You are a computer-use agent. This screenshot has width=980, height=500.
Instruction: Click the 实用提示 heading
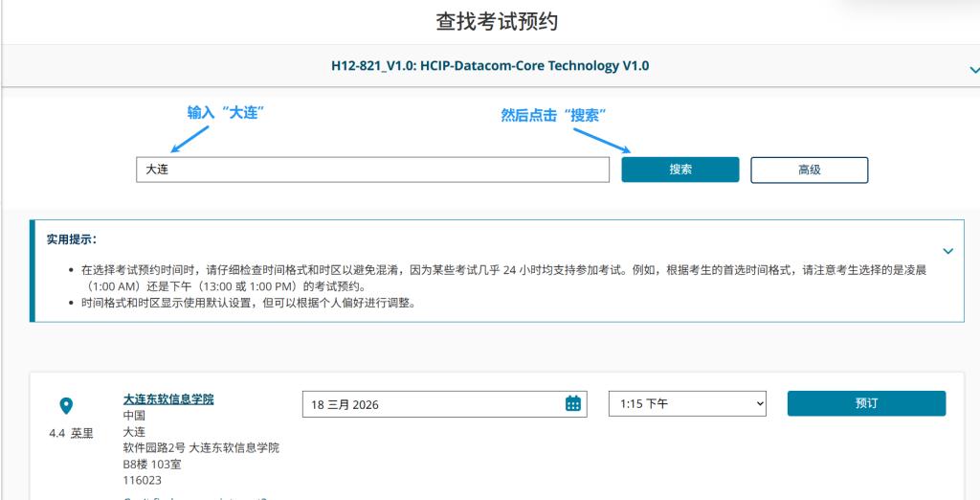pos(71,239)
